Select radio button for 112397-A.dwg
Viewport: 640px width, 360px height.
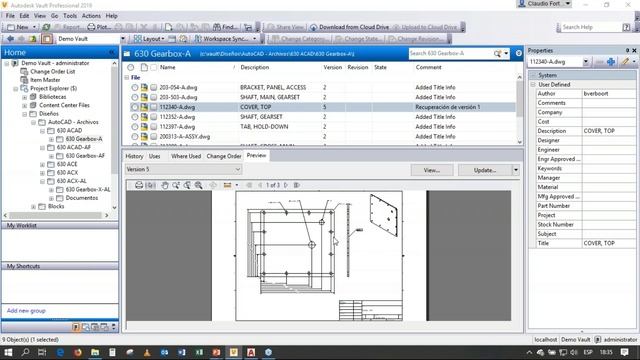[134, 127]
